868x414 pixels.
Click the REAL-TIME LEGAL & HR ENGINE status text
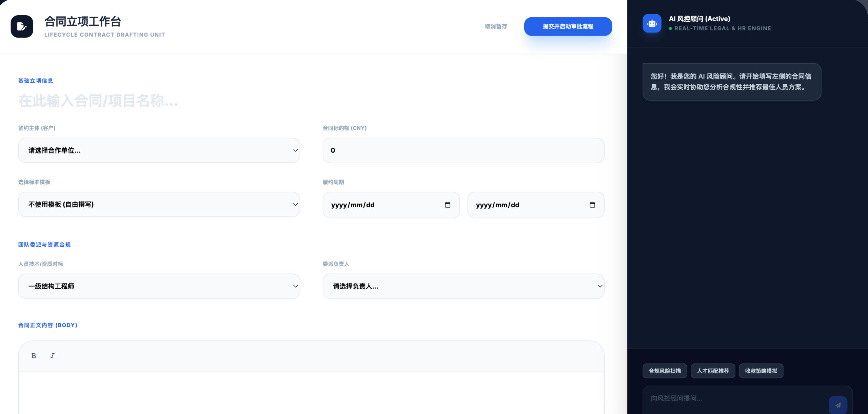point(723,28)
